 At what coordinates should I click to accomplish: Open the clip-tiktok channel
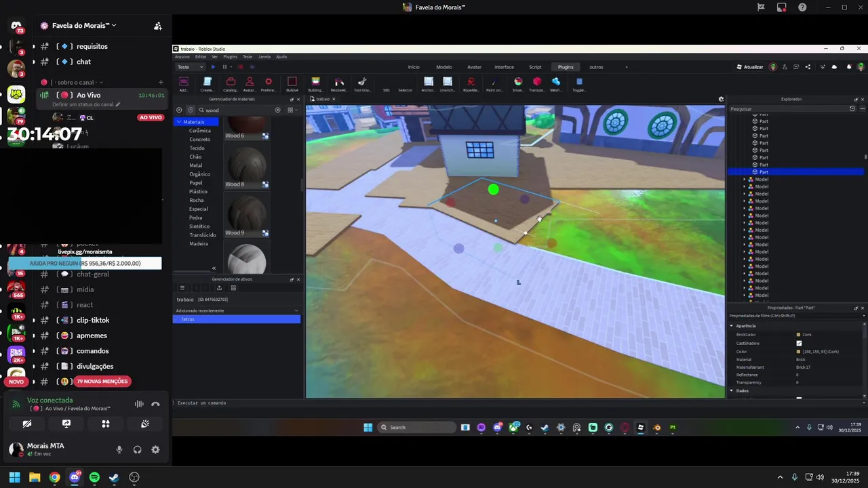pos(93,320)
